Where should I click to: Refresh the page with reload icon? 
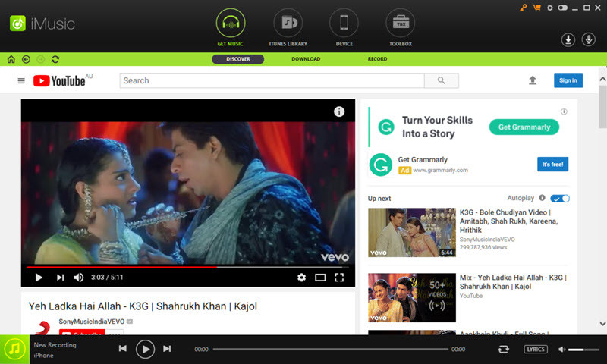(x=55, y=59)
